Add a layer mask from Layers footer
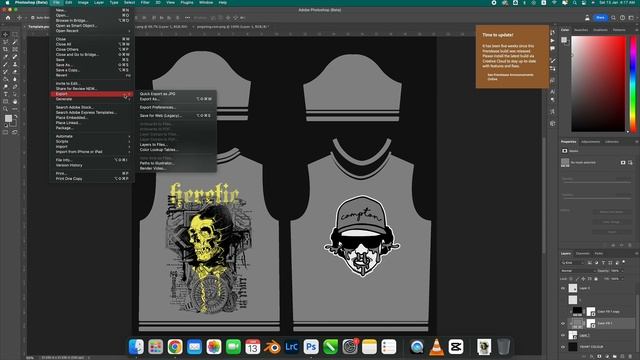 pyautogui.click(x=600, y=356)
